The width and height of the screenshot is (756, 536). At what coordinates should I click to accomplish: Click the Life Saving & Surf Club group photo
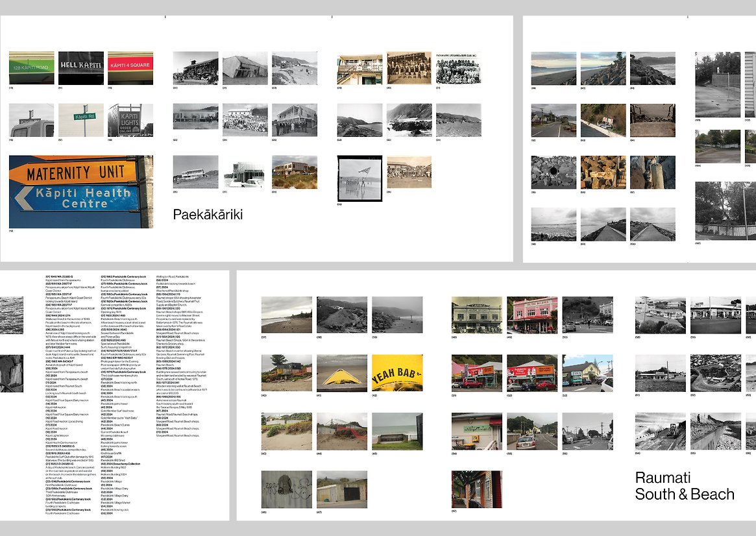(458, 68)
